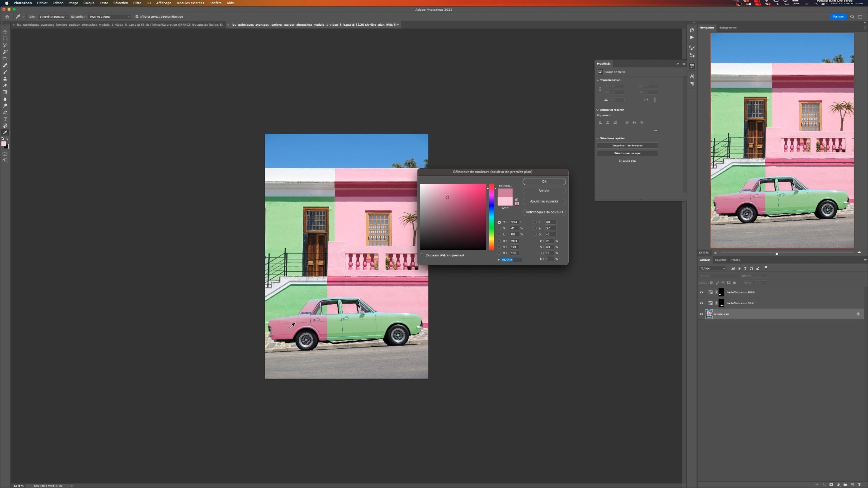Image resolution: width=868 pixels, height=488 pixels.
Task: Collapse the Transformation section
Action: 598,80
